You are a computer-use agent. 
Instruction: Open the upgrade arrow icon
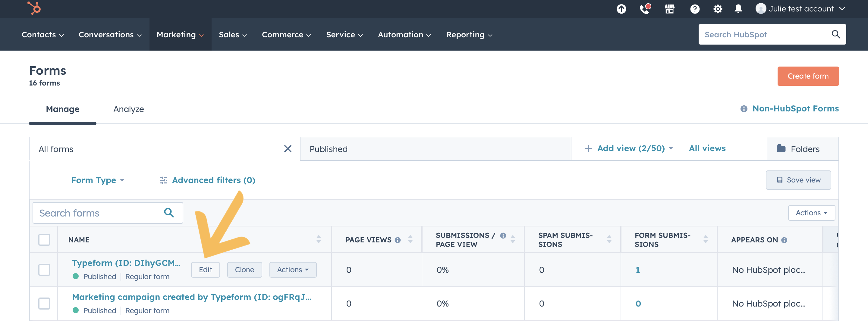click(x=621, y=9)
